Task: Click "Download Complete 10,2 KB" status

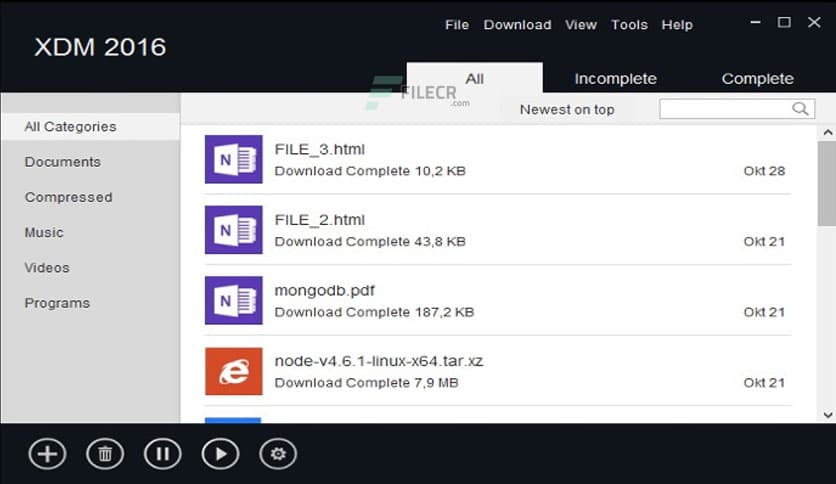Action: [x=370, y=171]
